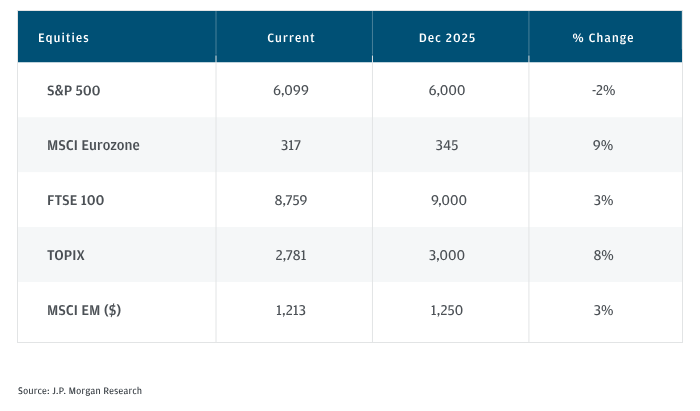Click the TOPIX current value 2,781
The width and height of the screenshot is (700, 411).
coord(291,255)
